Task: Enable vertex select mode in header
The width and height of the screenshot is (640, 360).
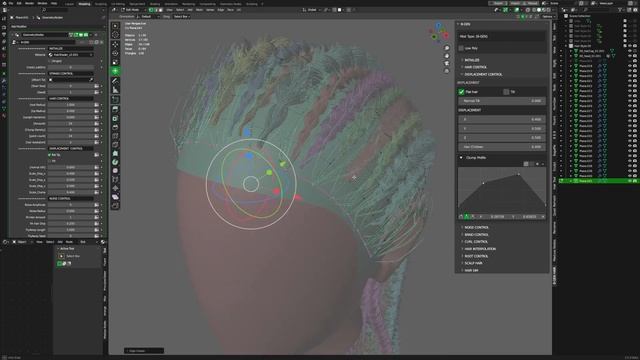Action: point(151,10)
